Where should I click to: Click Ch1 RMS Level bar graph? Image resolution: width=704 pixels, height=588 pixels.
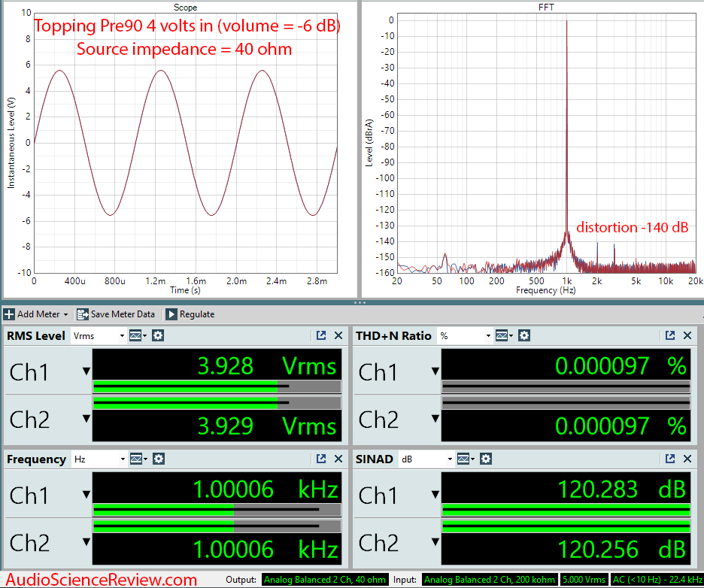pyautogui.click(x=217, y=386)
